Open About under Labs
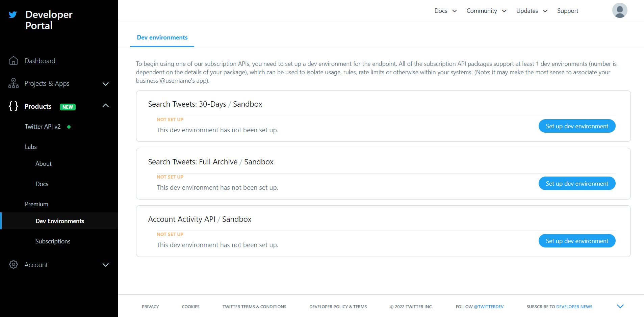Viewport: 644px width, 317px height. (x=44, y=164)
